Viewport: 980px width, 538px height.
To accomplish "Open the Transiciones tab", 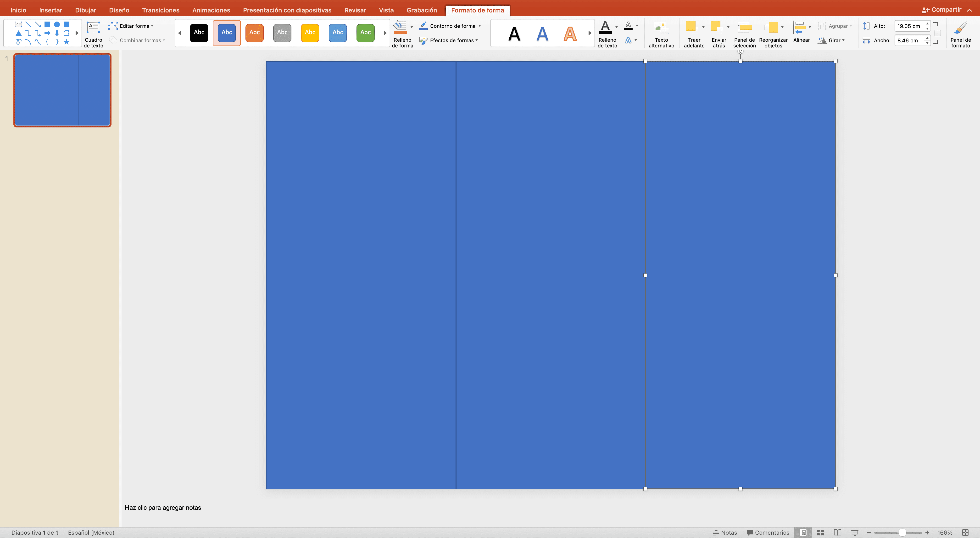I will (x=161, y=10).
